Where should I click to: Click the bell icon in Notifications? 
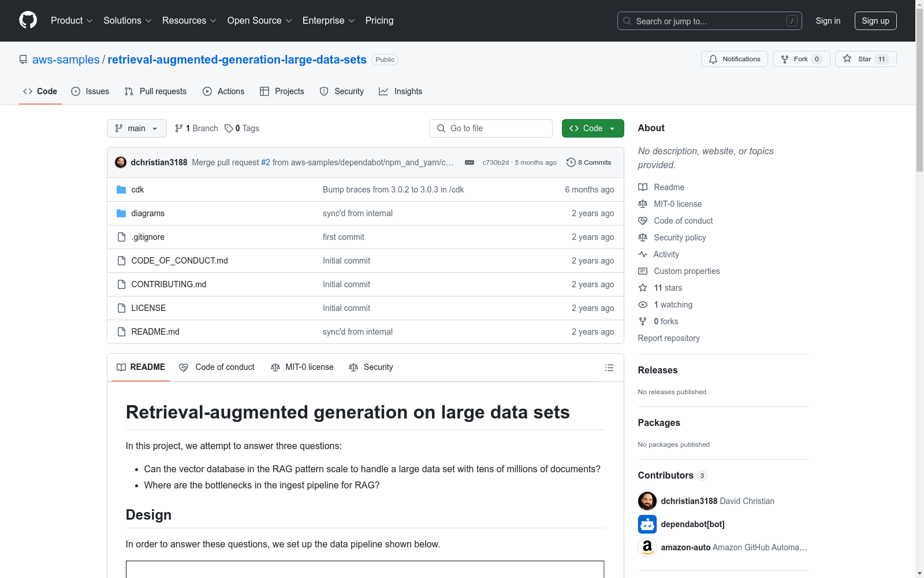pyautogui.click(x=713, y=59)
